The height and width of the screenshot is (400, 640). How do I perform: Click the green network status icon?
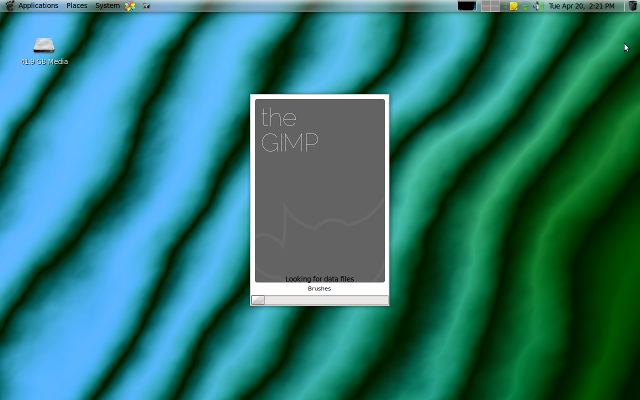526,6
